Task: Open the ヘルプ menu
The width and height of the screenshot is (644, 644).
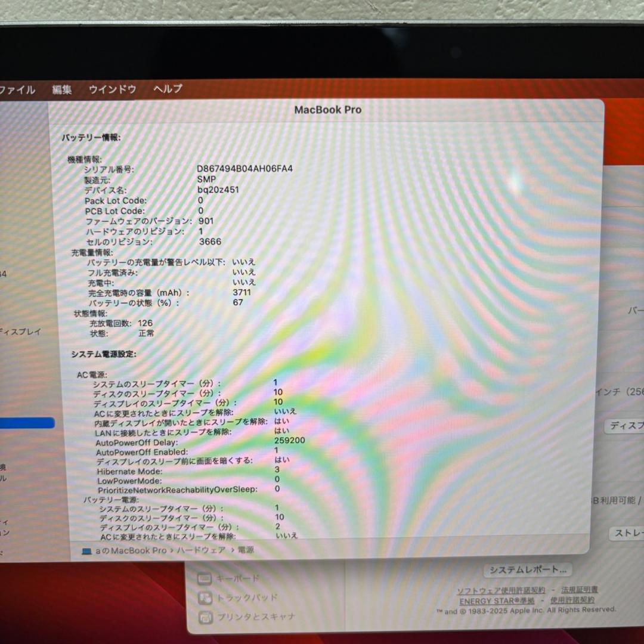Action: click(166, 89)
